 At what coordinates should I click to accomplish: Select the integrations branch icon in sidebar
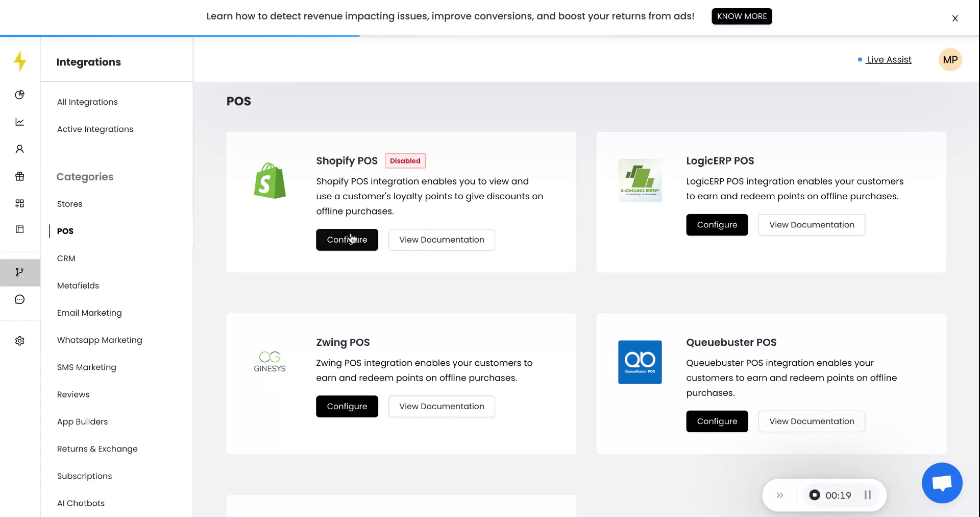click(19, 272)
